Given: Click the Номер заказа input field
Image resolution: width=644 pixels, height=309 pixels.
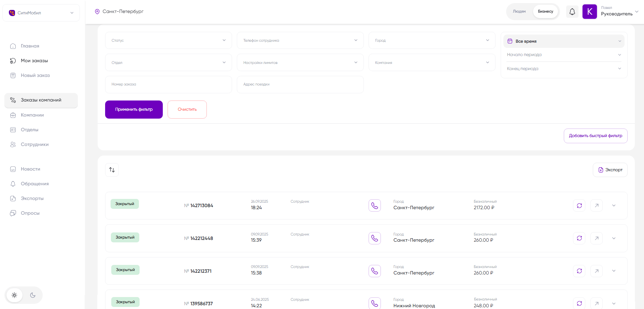Looking at the screenshot, I should pyautogui.click(x=168, y=84).
